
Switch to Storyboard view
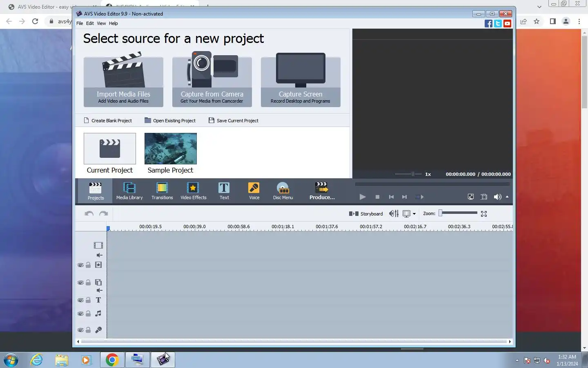[366, 213]
